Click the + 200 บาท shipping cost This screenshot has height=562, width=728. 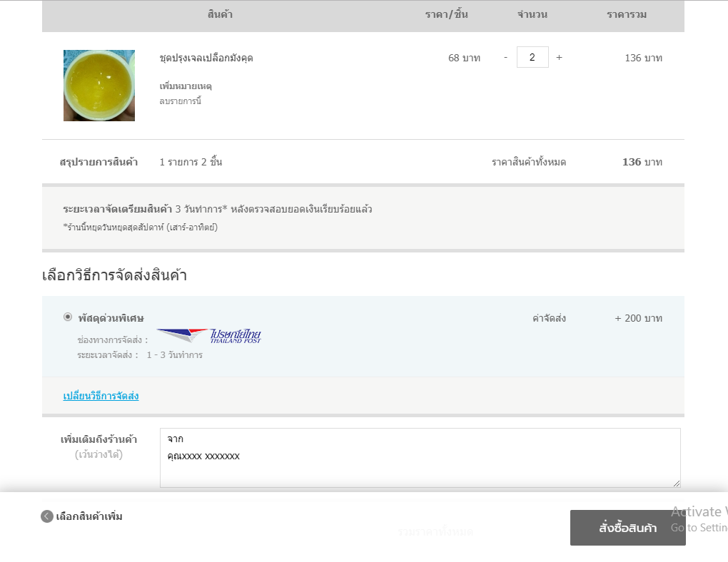[x=638, y=318]
